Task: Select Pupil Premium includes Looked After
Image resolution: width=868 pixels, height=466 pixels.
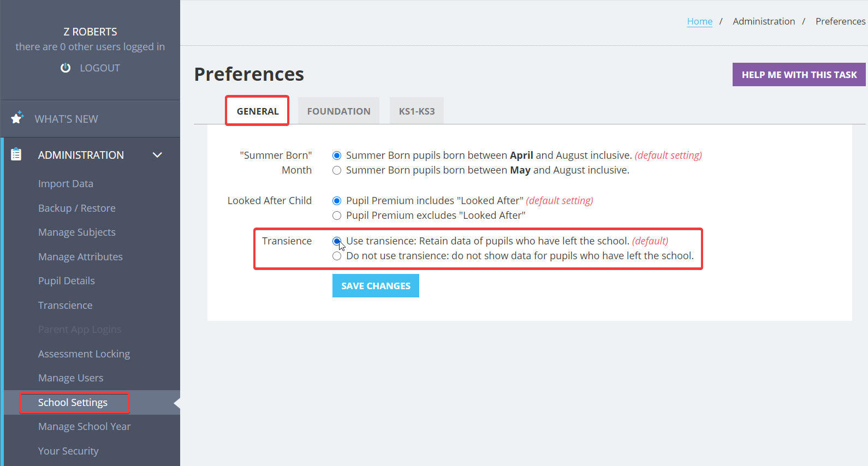Action: [x=337, y=201]
